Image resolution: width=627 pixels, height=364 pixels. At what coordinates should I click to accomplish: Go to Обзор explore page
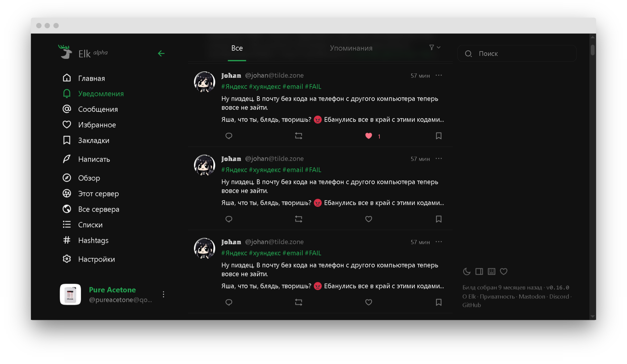point(89,178)
